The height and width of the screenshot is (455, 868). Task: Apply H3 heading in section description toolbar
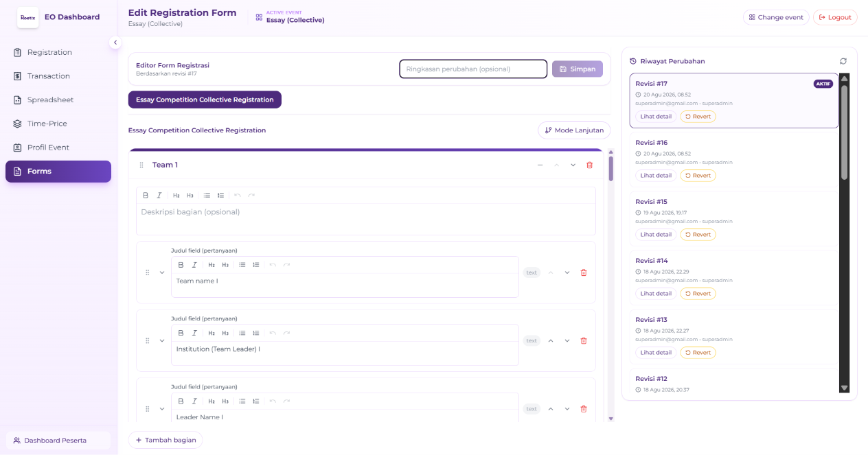coord(190,196)
